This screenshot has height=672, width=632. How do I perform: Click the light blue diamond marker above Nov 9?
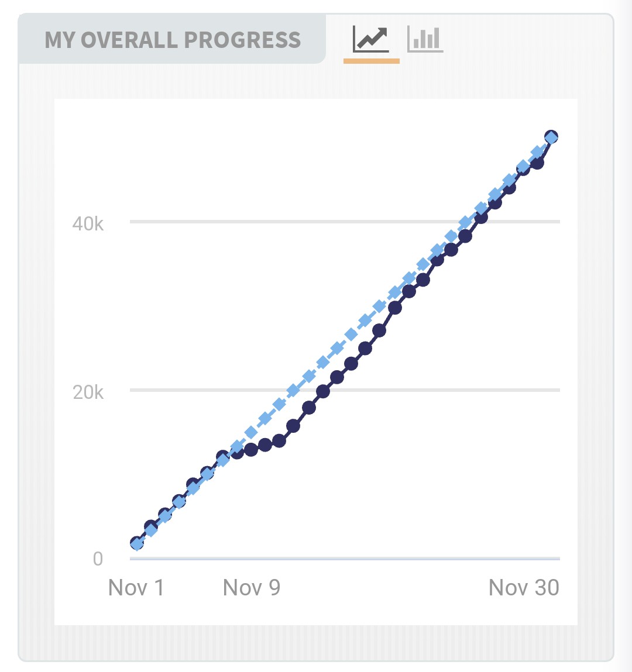pyautogui.click(x=251, y=433)
